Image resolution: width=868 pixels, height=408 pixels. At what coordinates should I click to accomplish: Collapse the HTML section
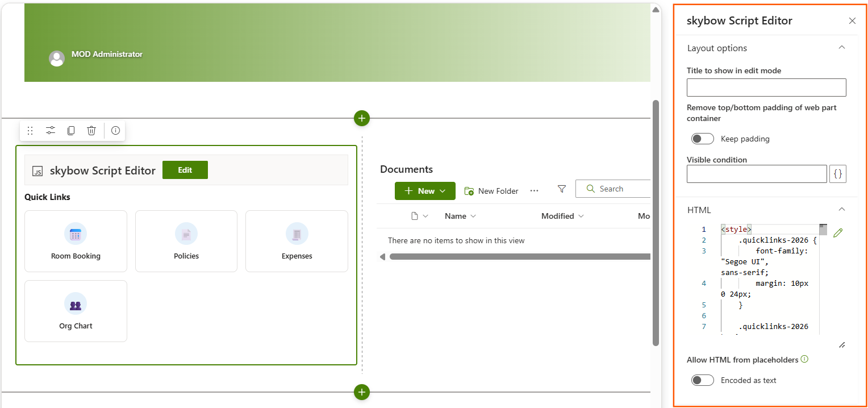tap(842, 210)
